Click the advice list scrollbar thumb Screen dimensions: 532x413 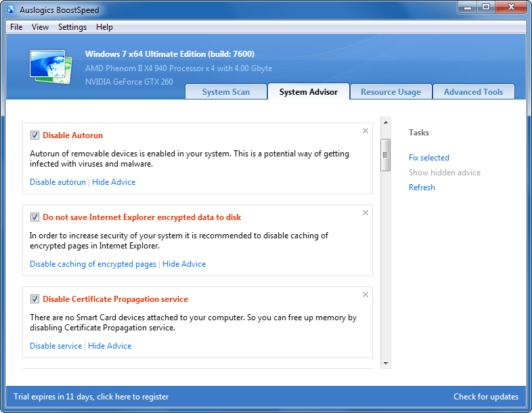385,155
